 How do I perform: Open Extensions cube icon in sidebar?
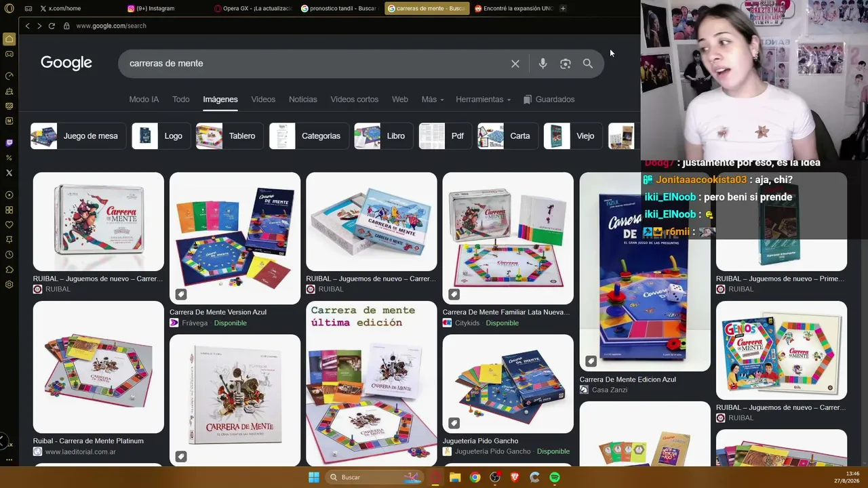pyautogui.click(x=9, y=270)
